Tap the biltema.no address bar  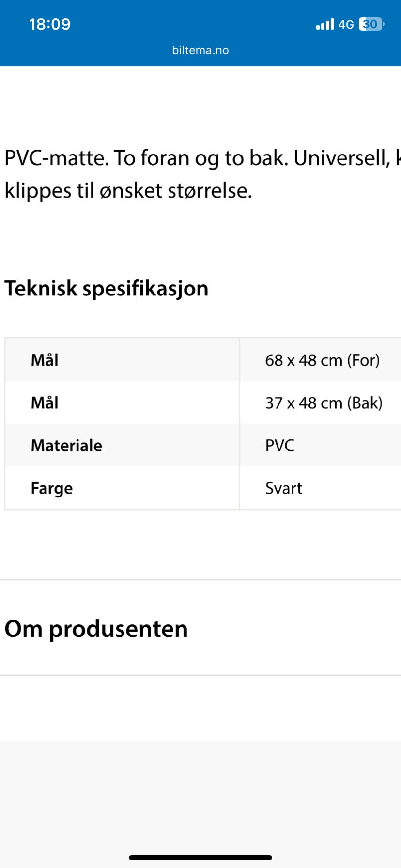pos(200,50)
